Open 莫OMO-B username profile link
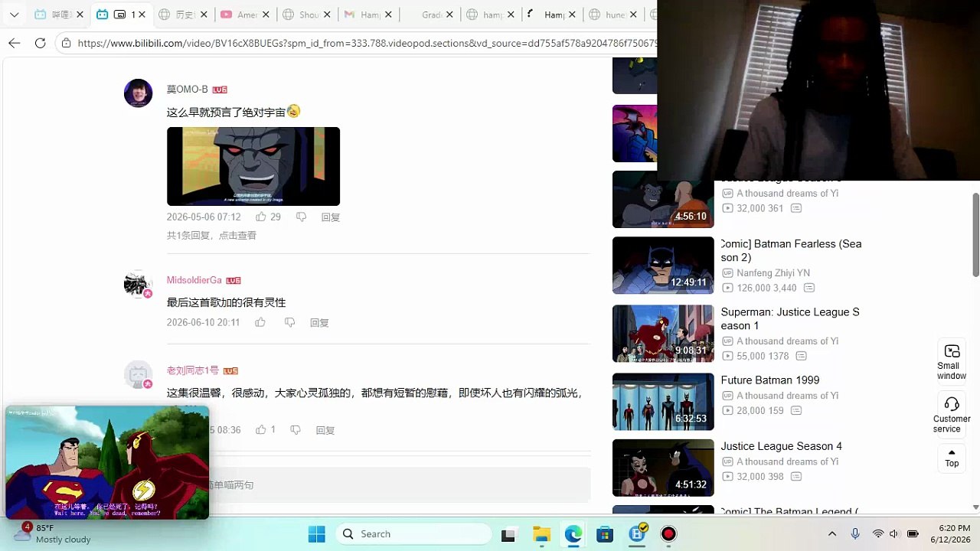This screenshot has height=551, width=980. [187, 90]
